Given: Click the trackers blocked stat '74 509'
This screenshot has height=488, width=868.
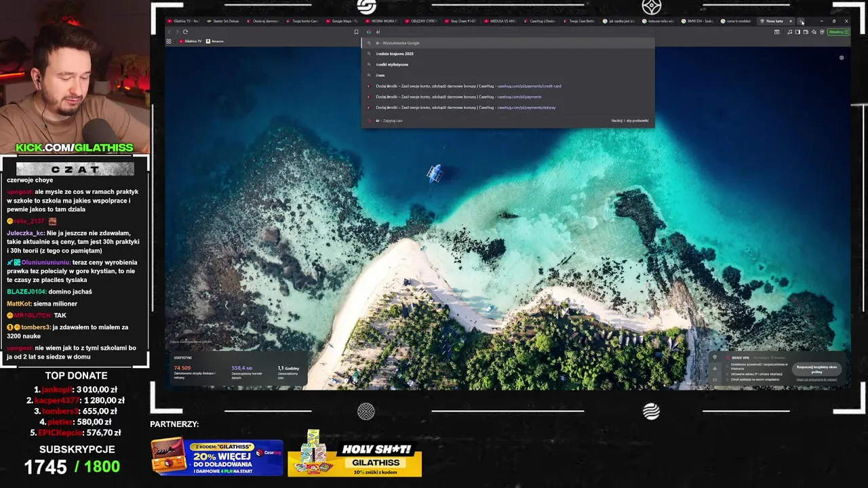Looking at the screenshot, I should 182,368.
